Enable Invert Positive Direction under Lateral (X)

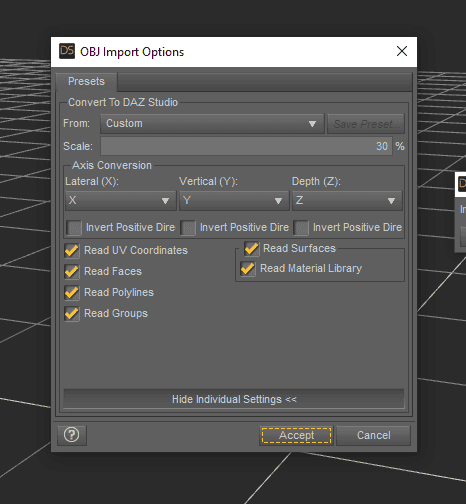[74, 228]
